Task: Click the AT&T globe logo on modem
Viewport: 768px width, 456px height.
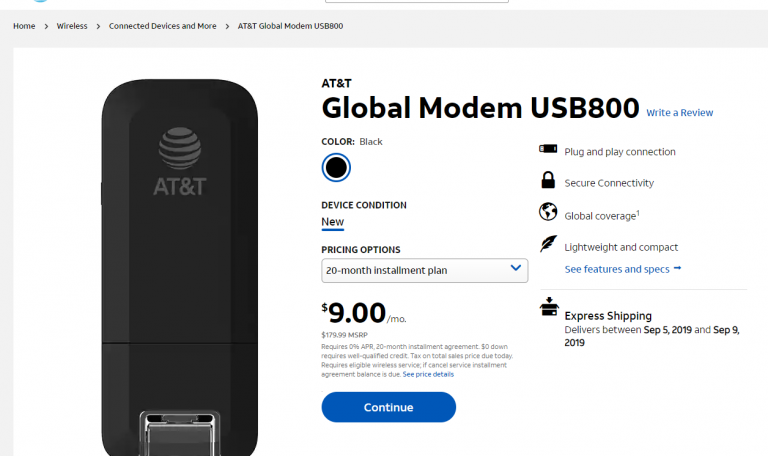Action: pyautogui.click(x=180, y=149)
